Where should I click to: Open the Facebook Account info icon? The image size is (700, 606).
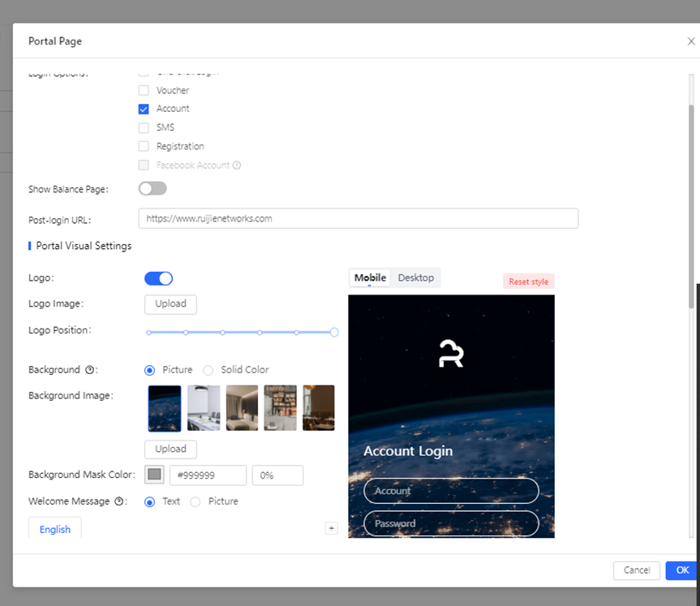pos(237,165)
